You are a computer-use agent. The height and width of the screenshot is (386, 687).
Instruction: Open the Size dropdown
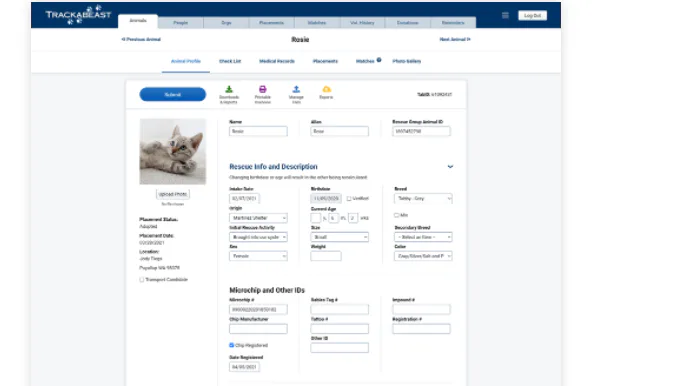(x=340, y=237)
